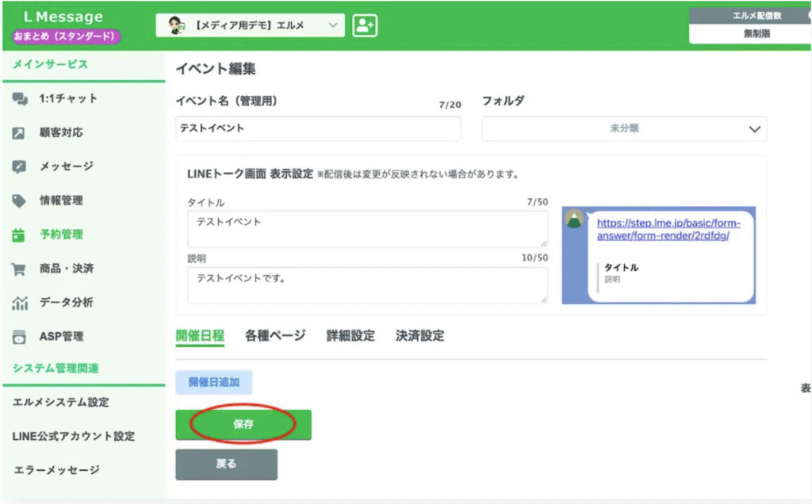Click the account avatar in selector
The image size is (812, 504).
[177, 25]
